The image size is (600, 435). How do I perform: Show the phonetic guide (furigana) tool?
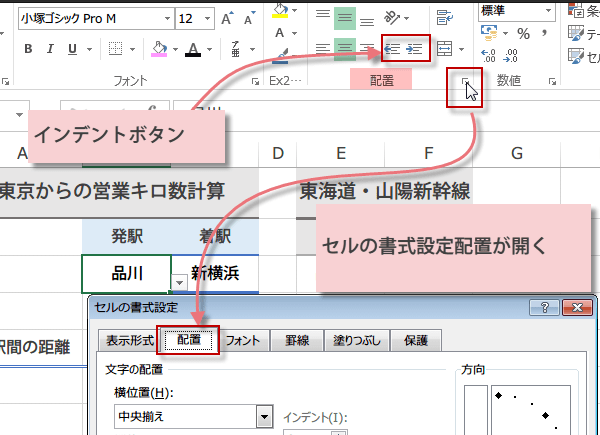[x=236, y=49]
